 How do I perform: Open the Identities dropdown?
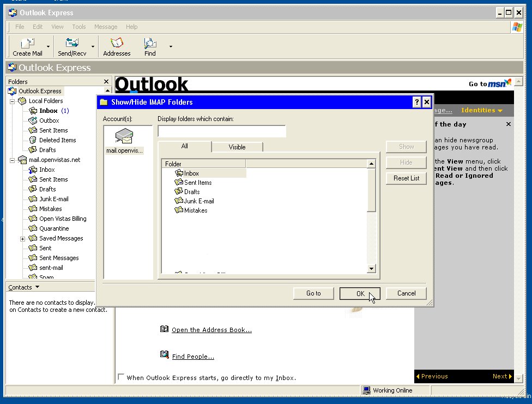pyautogui.click(x=481, y=110)
